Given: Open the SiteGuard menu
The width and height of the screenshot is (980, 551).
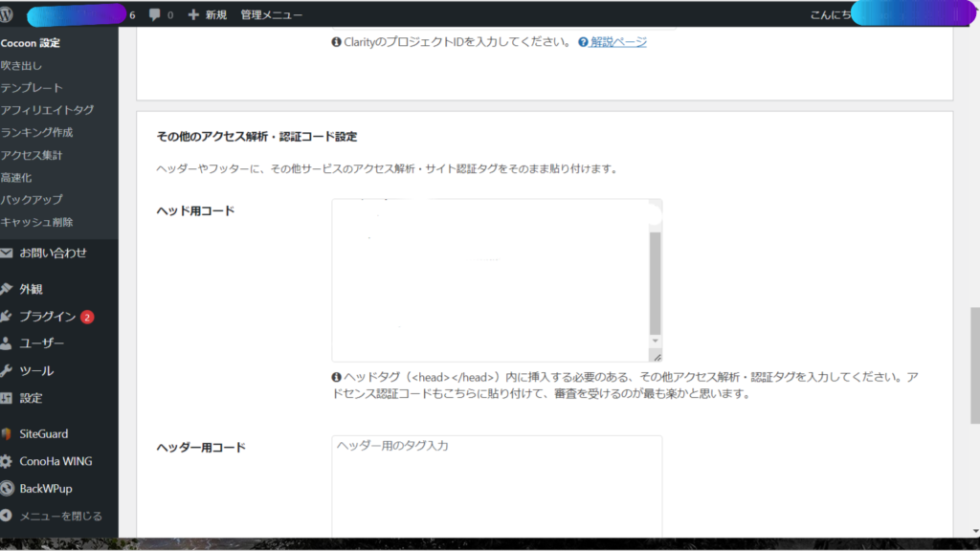Looking at the screenshot, I should click(x=44, y=434).
